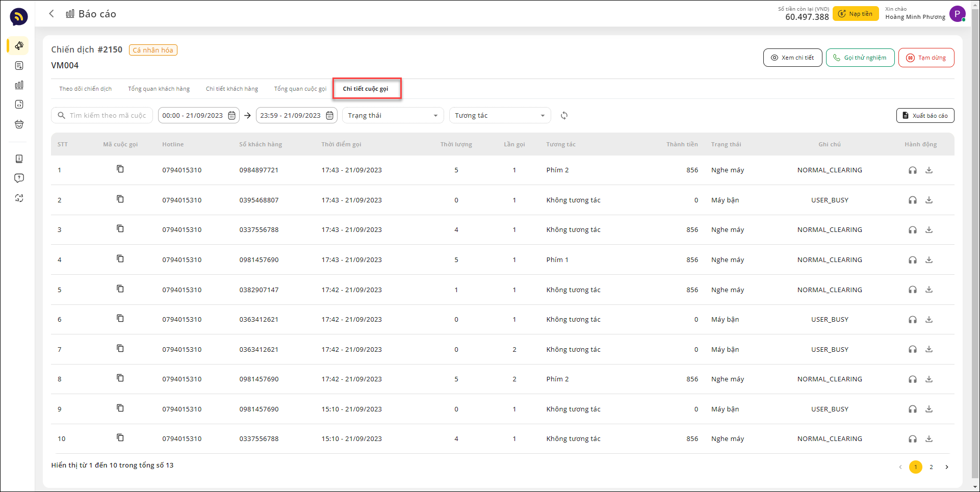Go to page 2 of results
The image size is (980, 492).
[x=931, y=467]
